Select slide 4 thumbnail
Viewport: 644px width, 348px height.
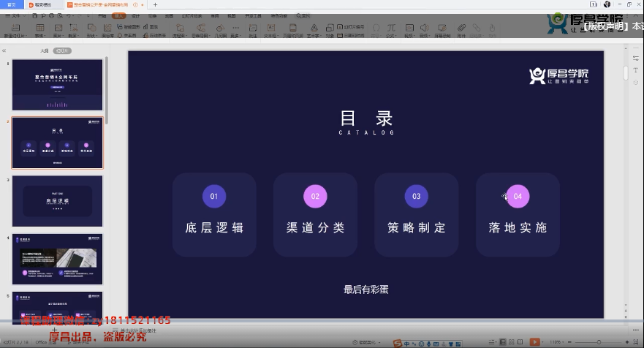pos(58,259)
